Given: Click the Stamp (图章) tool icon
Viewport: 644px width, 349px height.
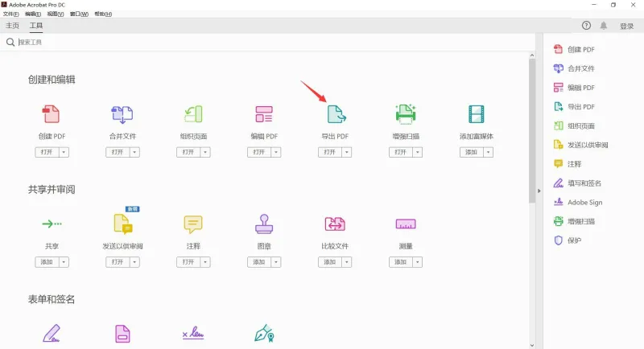Looking at the screenshot, I should [x=264, y=224].
